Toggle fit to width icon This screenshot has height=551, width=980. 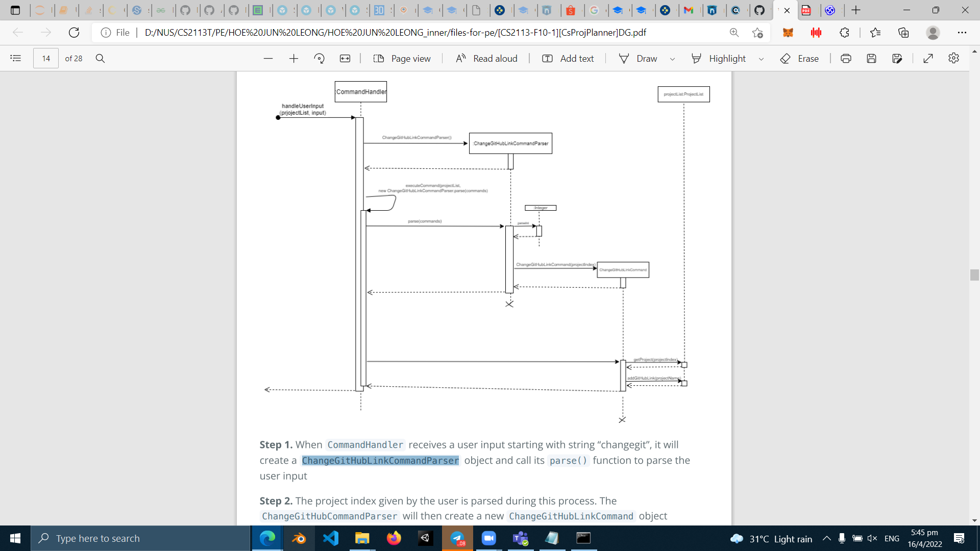pos(345,58)
